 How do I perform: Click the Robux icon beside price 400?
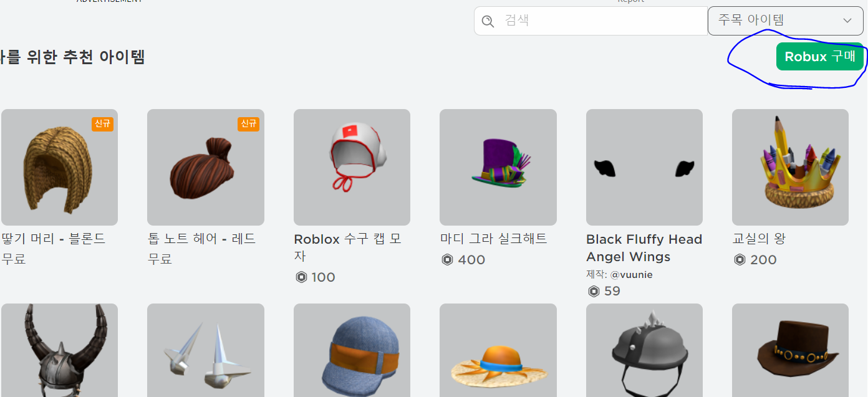point(447,260)
